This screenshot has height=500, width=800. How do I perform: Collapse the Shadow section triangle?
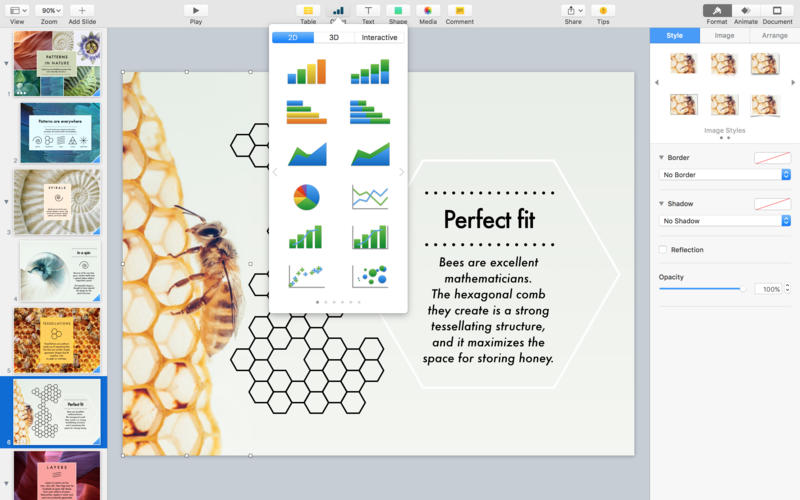[x=661, y=204]
